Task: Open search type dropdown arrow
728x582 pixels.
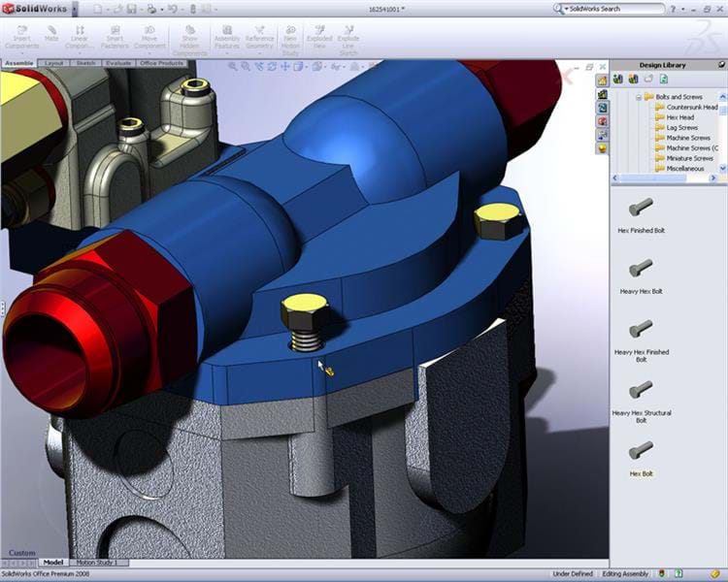Action: tap(566, 9)
